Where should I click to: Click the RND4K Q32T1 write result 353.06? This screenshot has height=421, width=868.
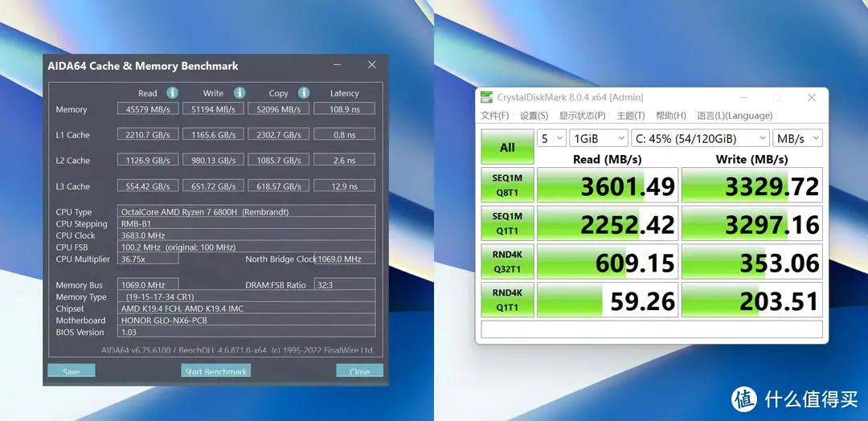(751, 261)
